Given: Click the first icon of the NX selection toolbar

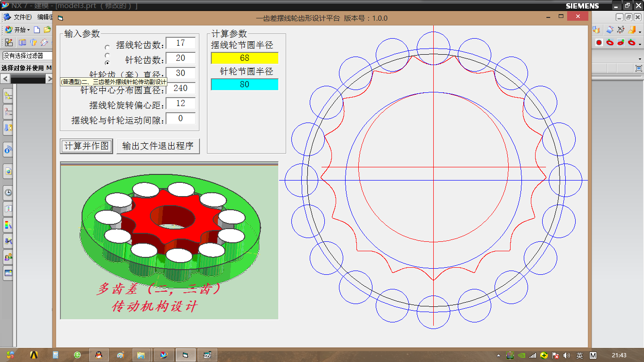Looking at the screenshot, I should 9,42.
